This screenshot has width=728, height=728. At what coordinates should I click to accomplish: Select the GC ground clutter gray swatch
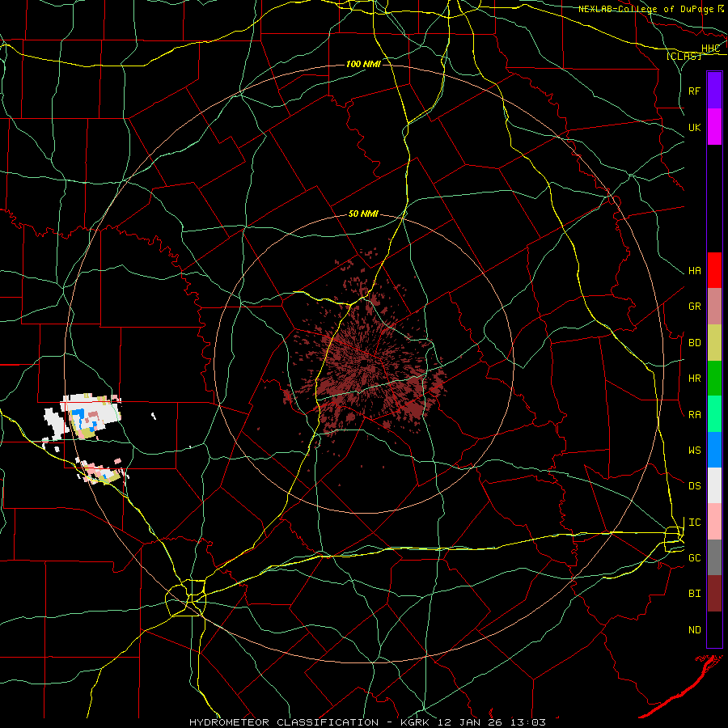coord(714,557)
